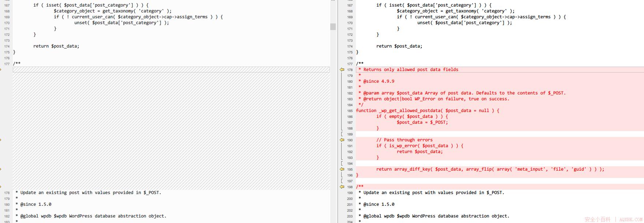This screenshot has height=223, width=644.
Task: Click the closing '*/' on line 184
Action: [361, 105]
